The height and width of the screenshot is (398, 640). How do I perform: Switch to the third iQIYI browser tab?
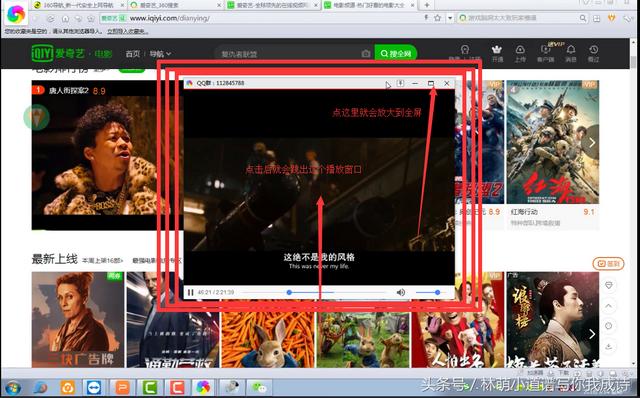click(x=273, y=5)
